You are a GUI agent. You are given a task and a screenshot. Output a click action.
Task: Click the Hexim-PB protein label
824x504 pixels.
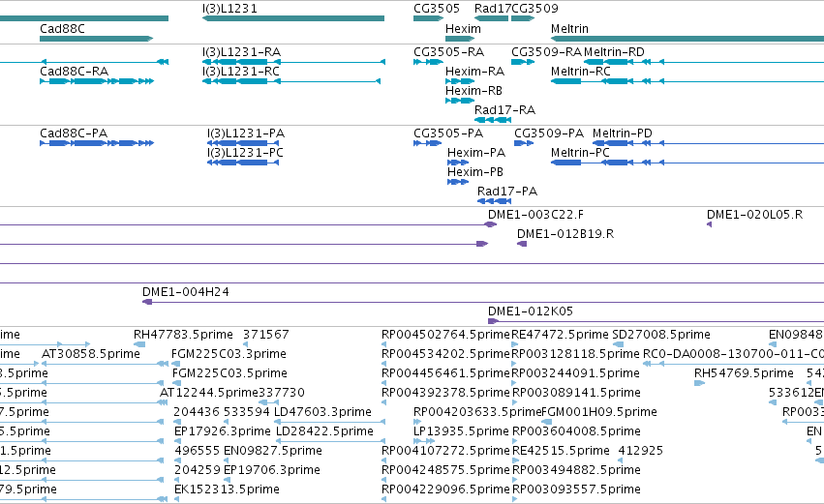point(475,172)
